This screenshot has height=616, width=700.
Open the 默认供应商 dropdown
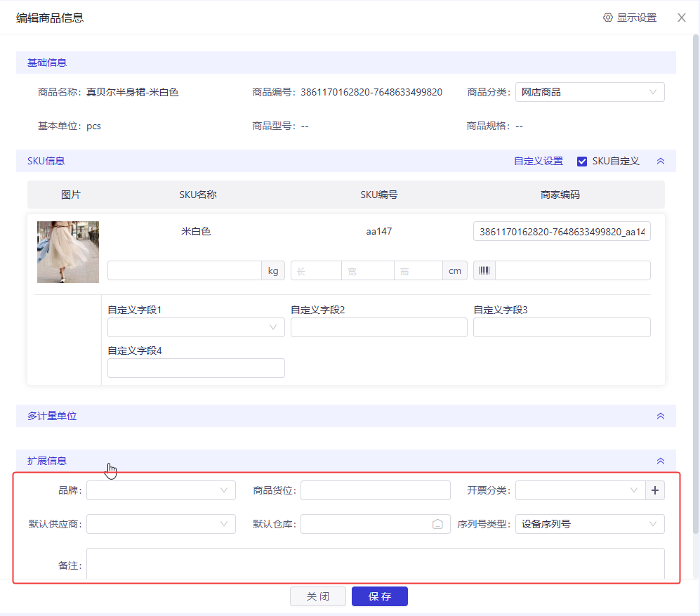(161, 524)
